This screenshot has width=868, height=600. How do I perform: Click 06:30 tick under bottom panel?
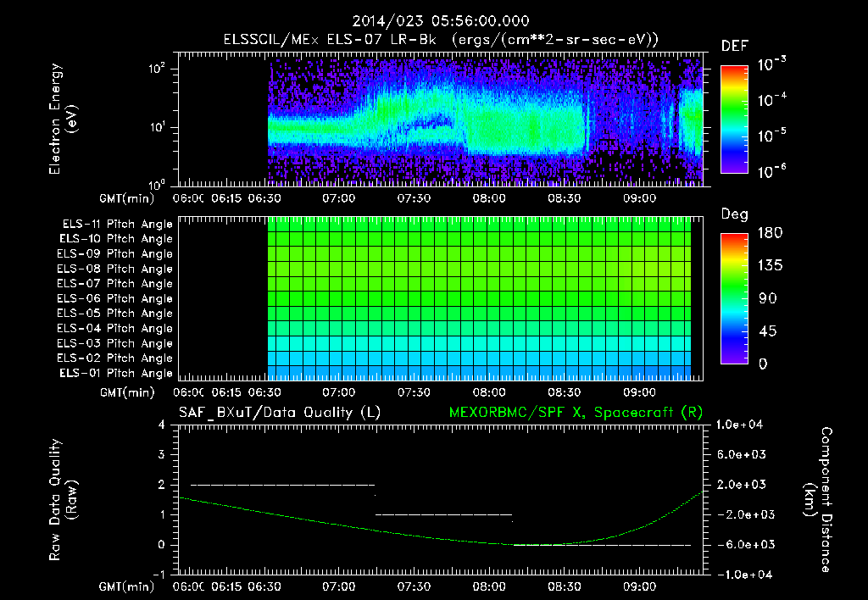[x=264, y=586]
